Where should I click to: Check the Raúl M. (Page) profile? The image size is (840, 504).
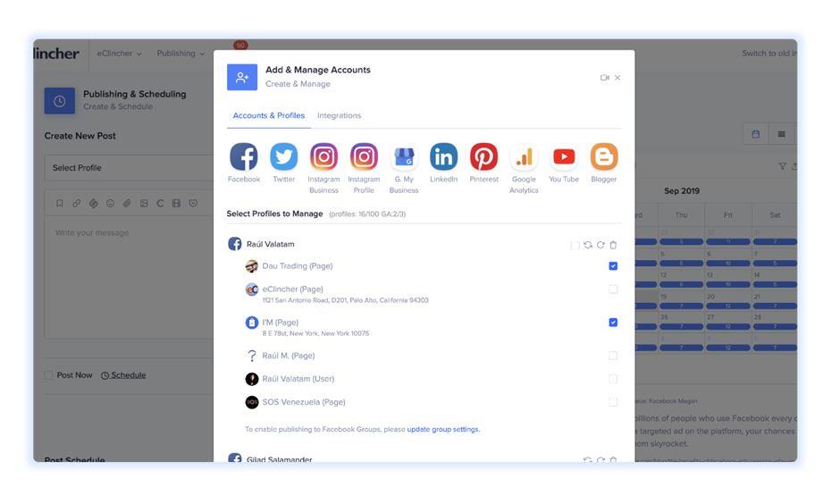point(613,356)
